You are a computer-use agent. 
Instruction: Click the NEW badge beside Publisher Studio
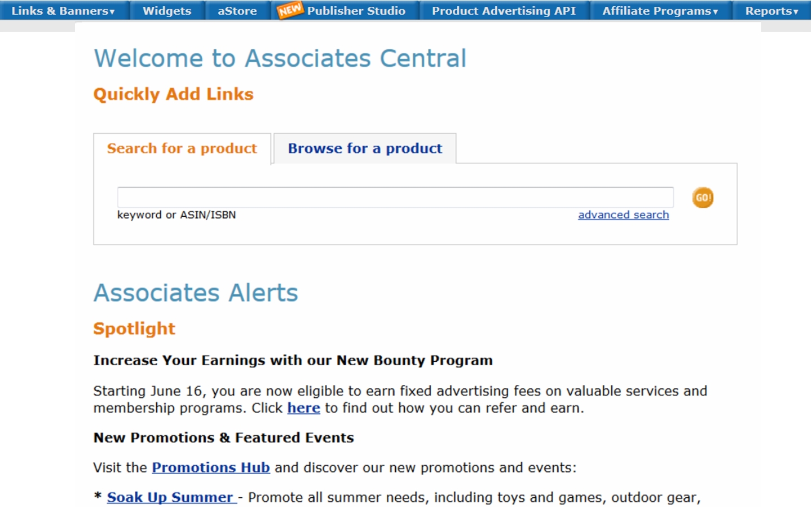pos(291,10)
